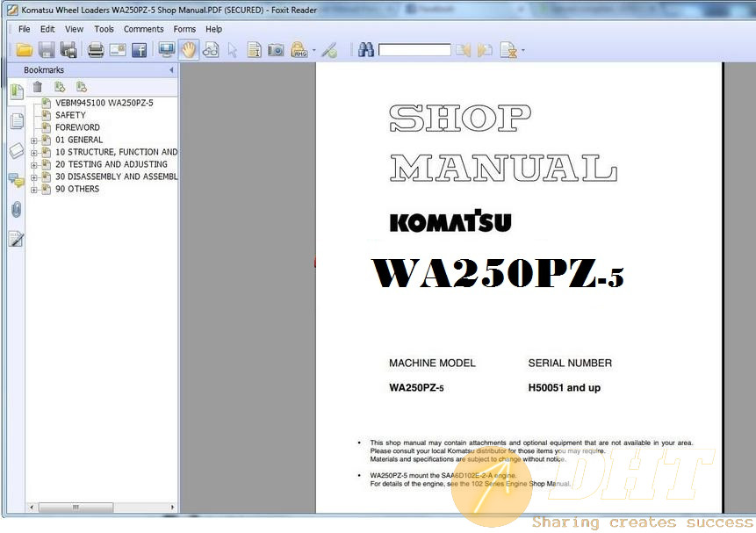756x533 pixels.
Task: Open the File menu
Action: 24,29
